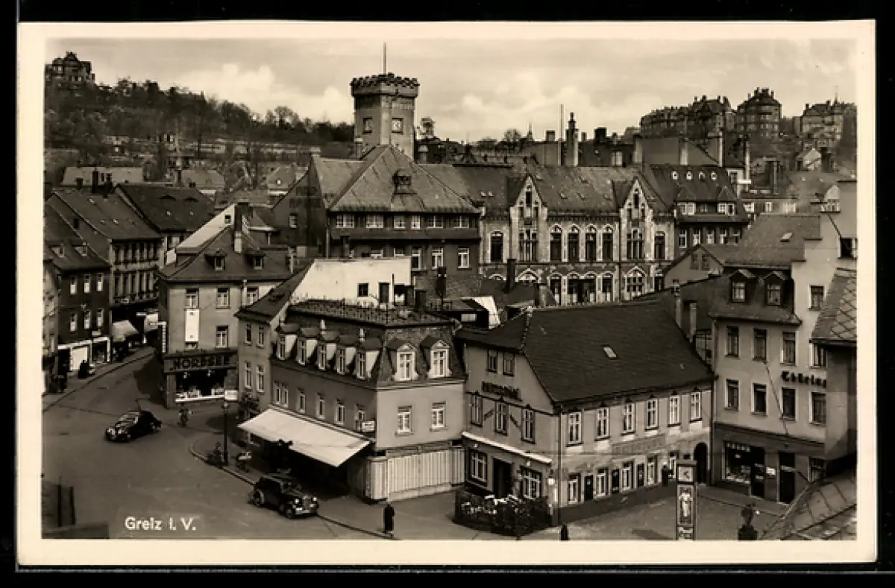Click the street lamp post at the curb

pos(225,431)
